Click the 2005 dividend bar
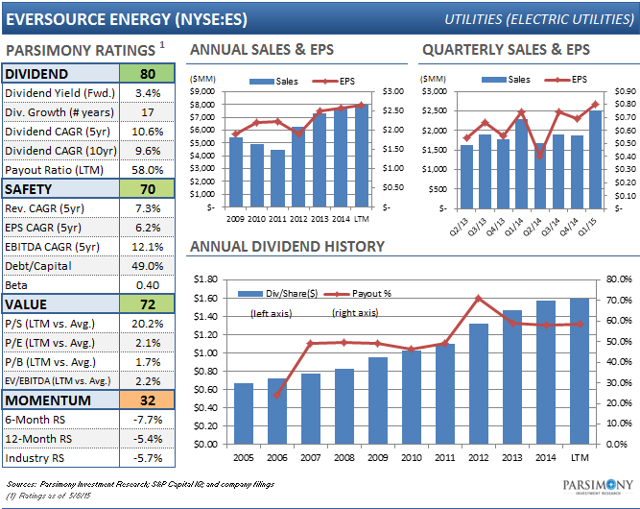Screen dimensions: 640x509 243,413
